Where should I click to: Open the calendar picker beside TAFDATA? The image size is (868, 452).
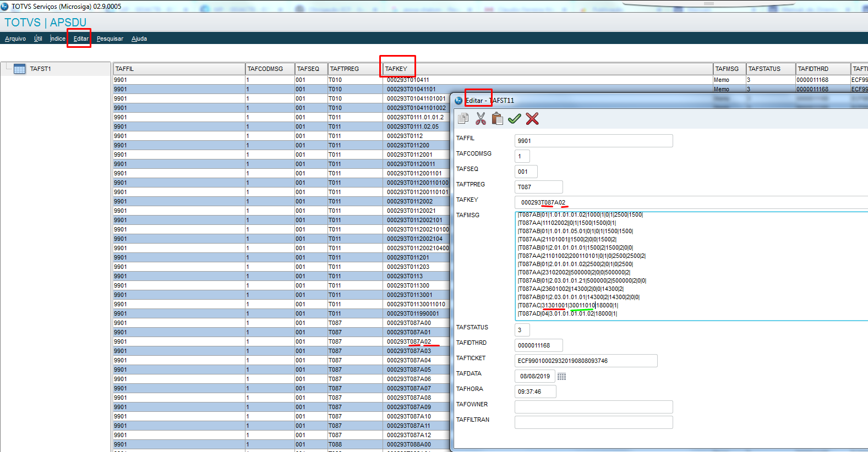click(561, 377)
